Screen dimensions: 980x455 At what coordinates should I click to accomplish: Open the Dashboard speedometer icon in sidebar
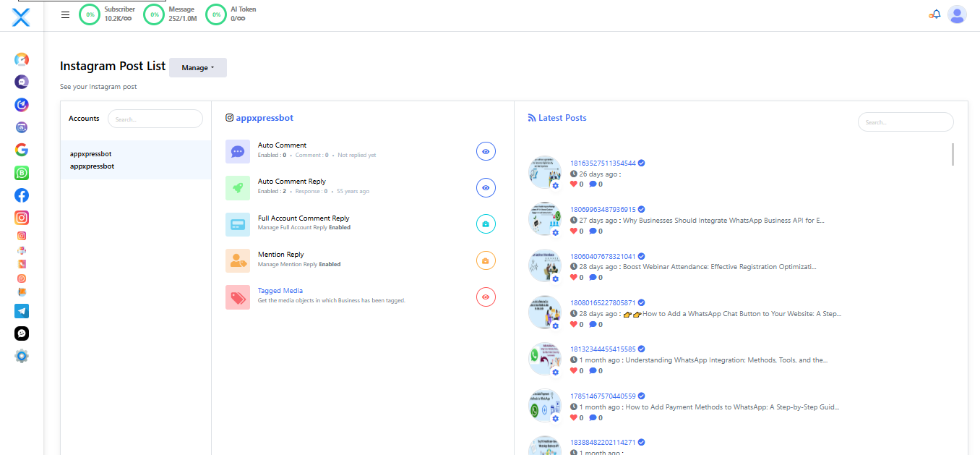22,59
